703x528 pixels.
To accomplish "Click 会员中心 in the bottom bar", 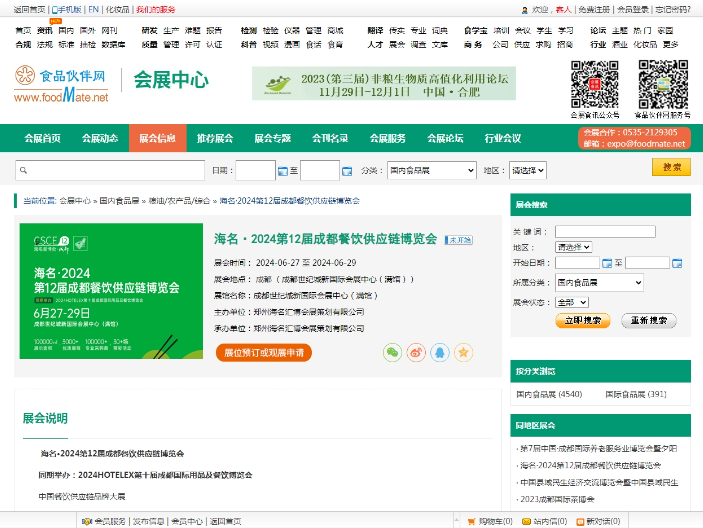I will point(187,521).
